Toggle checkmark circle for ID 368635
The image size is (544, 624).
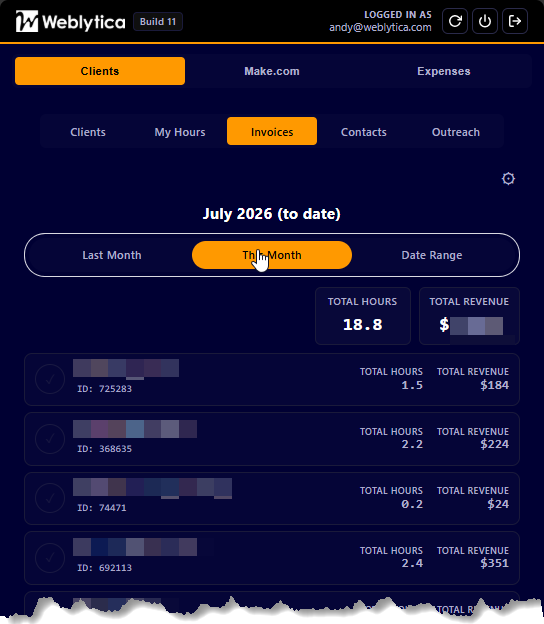click(x=50, y=439)
